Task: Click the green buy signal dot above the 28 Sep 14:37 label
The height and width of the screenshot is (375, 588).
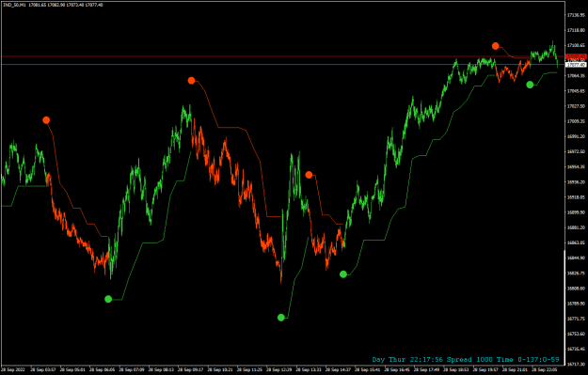Action: [343, 274]
